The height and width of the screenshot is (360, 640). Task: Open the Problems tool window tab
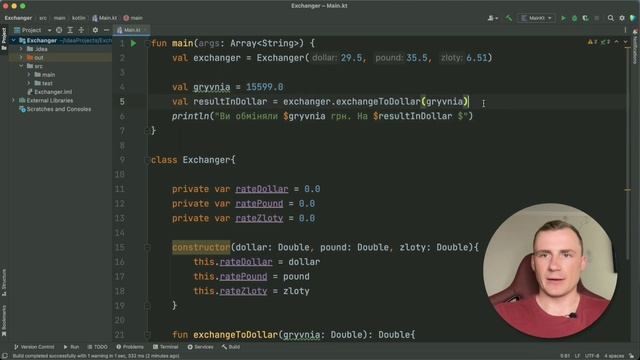130,347
